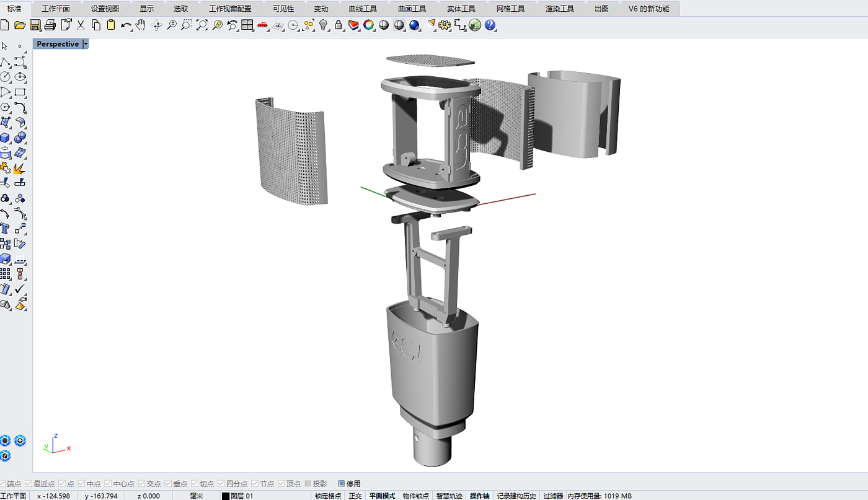Toggle the 停用 osnap checkbox
Viewport: 868px width, 500px height.
tap(342, 483)
